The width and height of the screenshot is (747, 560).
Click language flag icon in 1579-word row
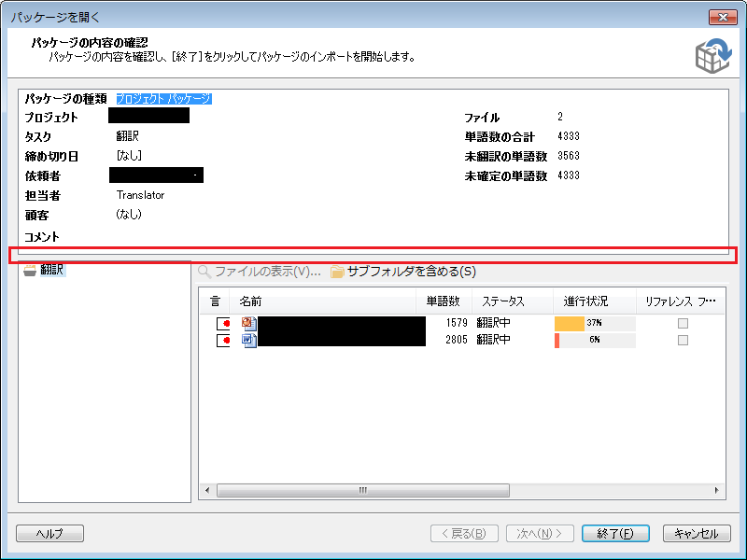[223, 323]
